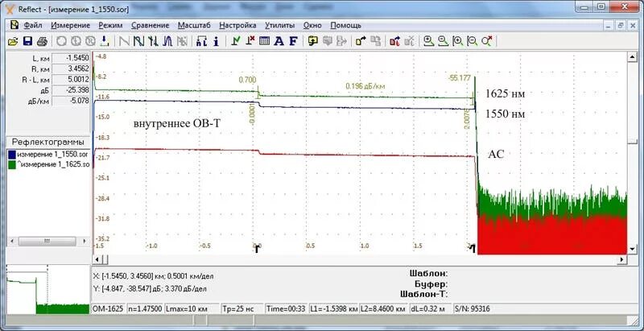Click the download-arrow icon in the toolbar
Viewport: 644px width, 331px height.
pyautogui.click(x=105, y=41)
